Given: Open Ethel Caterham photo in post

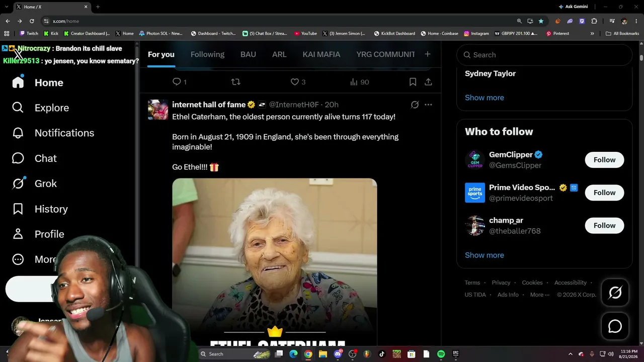Looking at the screenshot, I should [274, 261].
